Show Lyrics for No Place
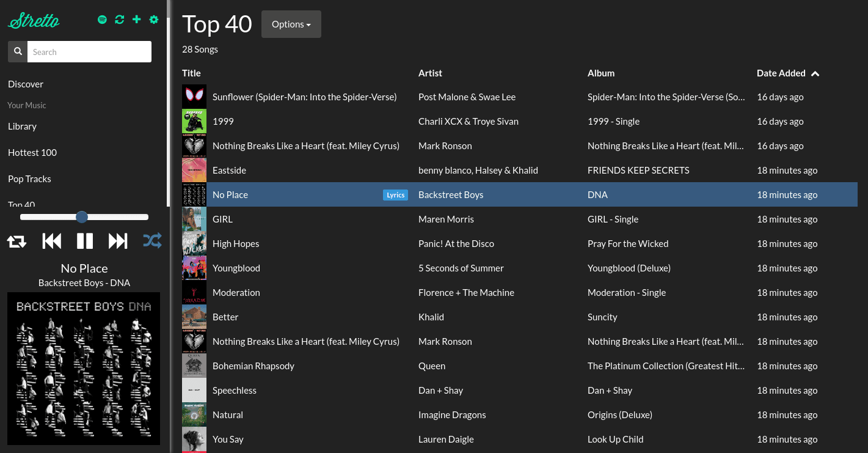Image resolution: width=868 pixels, height=453 pixels. 395,195
